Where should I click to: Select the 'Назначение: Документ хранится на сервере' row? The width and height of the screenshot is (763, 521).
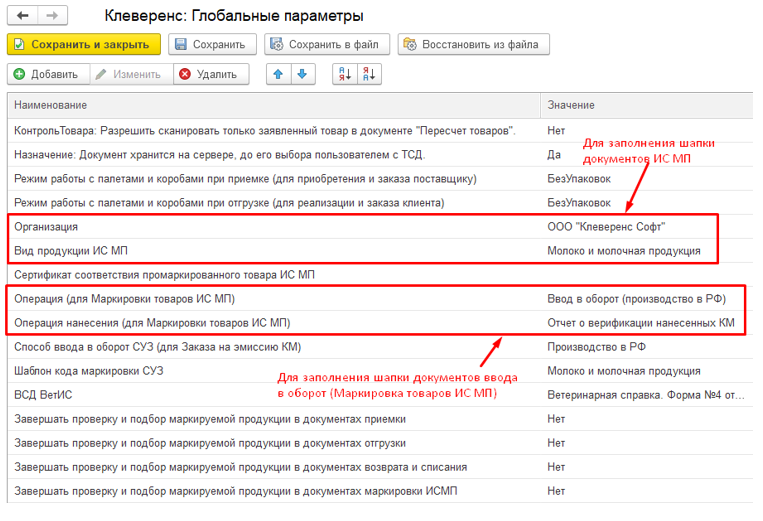tap(380, 155)
